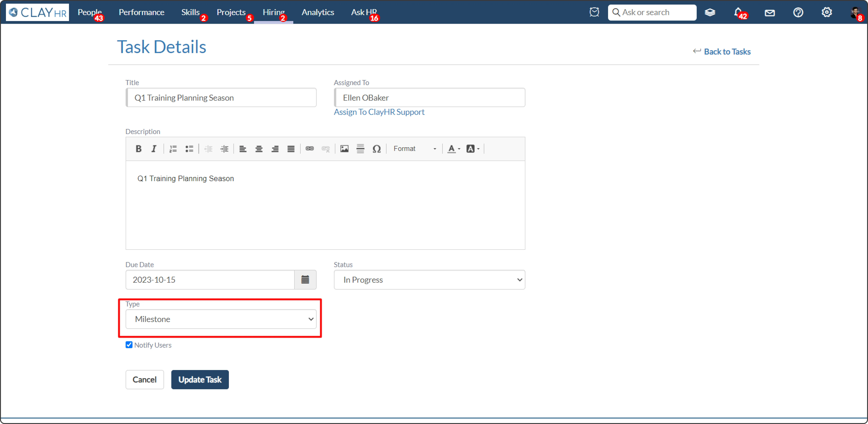Apply italic formatting in editor toolbar

point(154,149)
